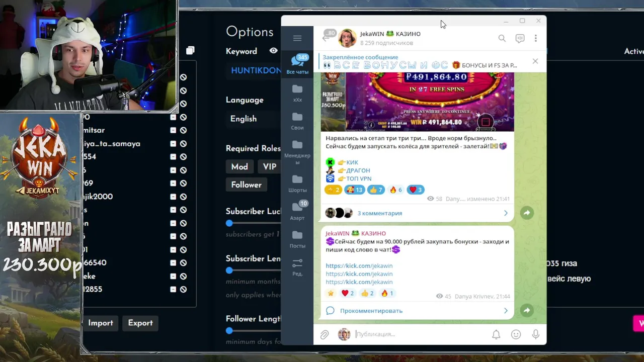Block the 12855 user with ban icon

click(184, 289)
